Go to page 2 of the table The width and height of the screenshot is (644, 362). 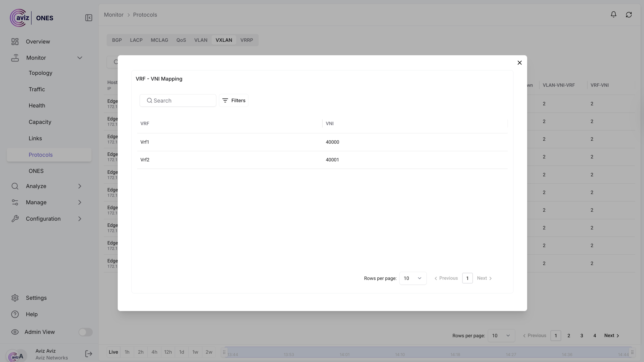pos(569,335)
